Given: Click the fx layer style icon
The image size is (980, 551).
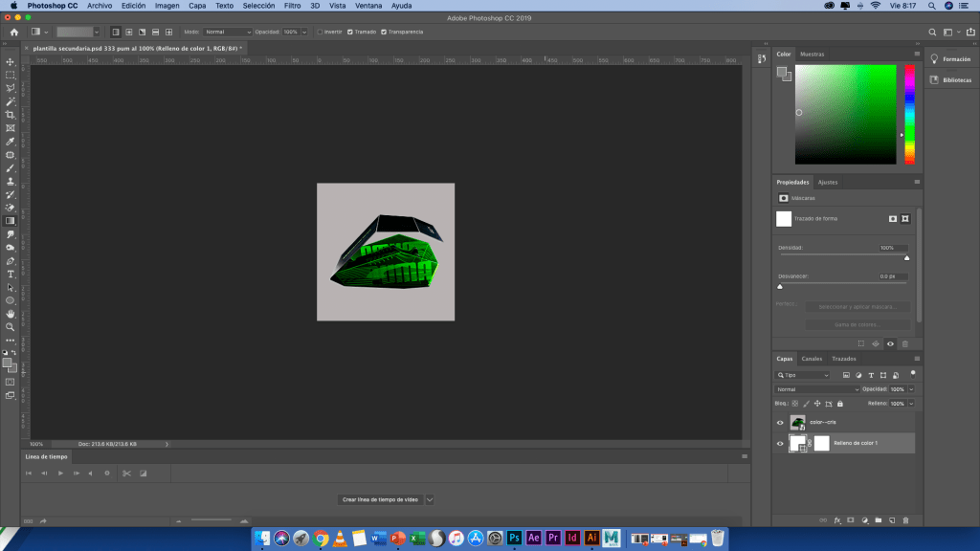Looking at the screenshot, I should click(x=836, y=520).
